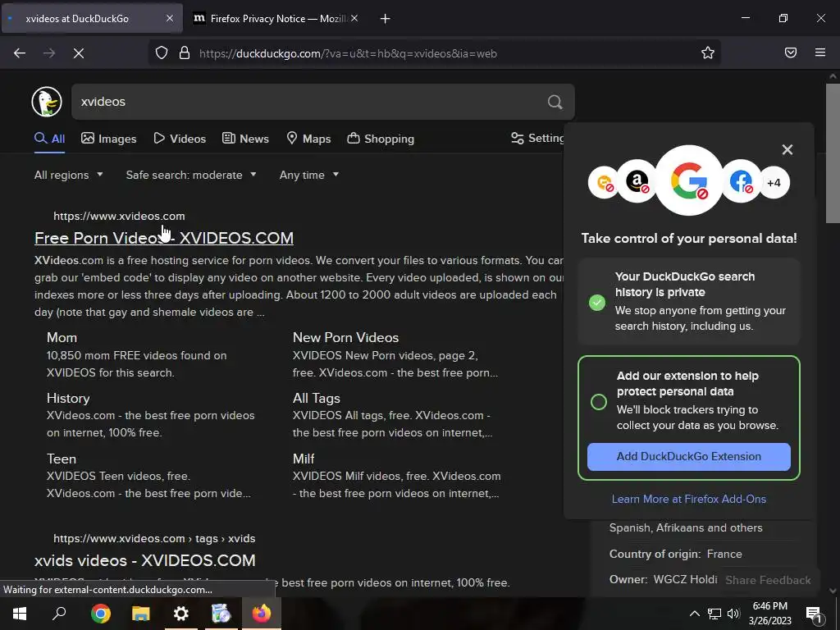This screenshot has height=630, width=840.
Task: Stop page loading with the X button
Action: (x=79, y=53)
